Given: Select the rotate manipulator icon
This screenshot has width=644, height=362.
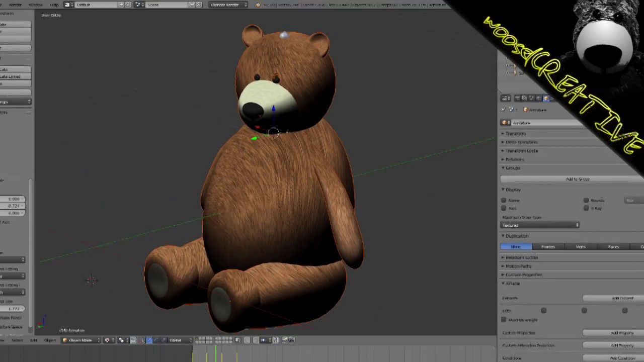Looking at the screenshot, I should click(156, 340).
